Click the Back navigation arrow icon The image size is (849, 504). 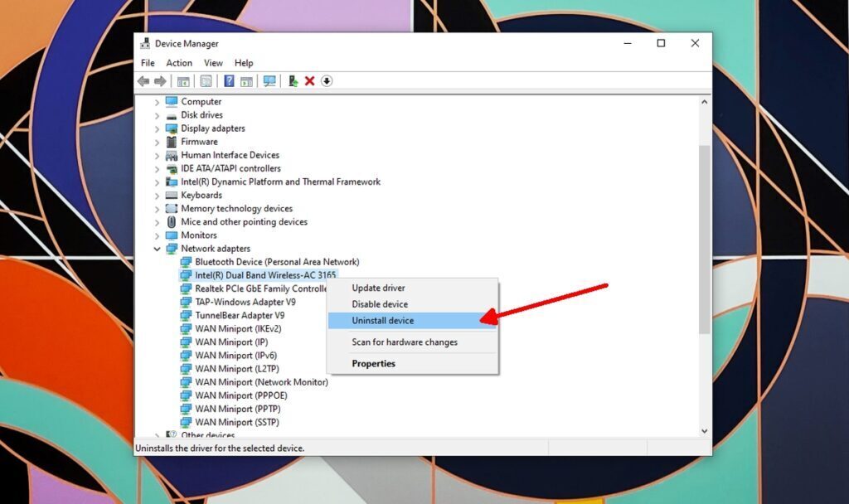click(x=143, y=80)
